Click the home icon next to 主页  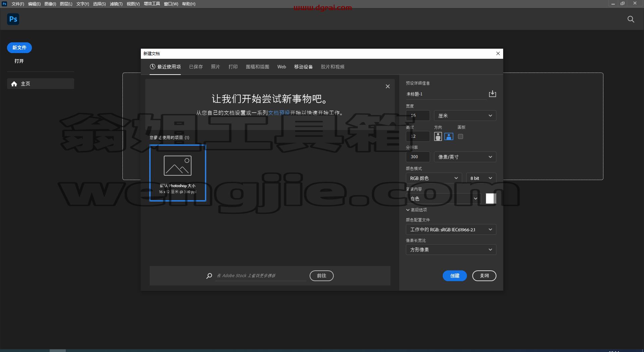(x=14, y=84)
